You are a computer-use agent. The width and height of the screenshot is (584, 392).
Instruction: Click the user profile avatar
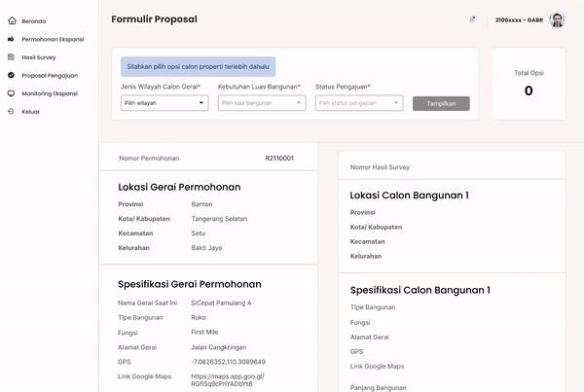click(x=557, y=19)
